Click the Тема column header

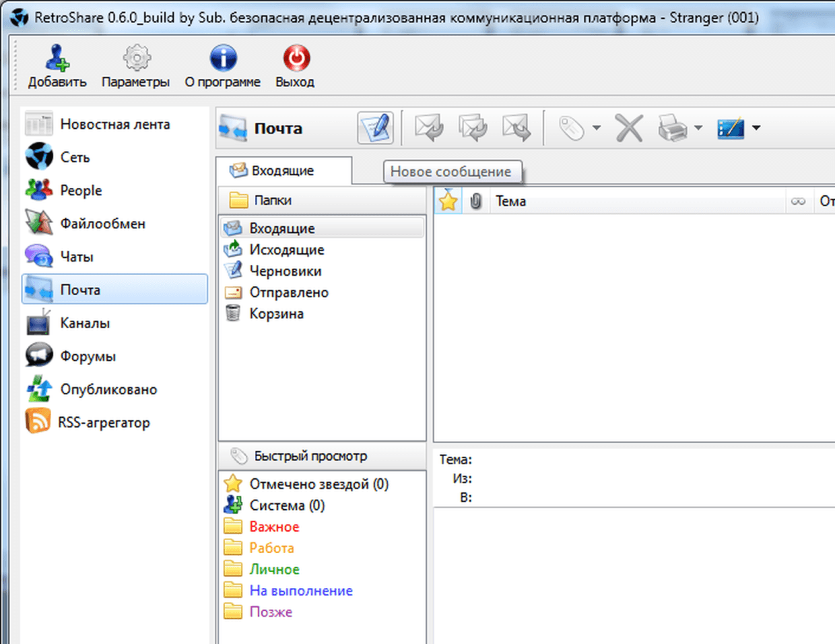(x=510, y=201)
